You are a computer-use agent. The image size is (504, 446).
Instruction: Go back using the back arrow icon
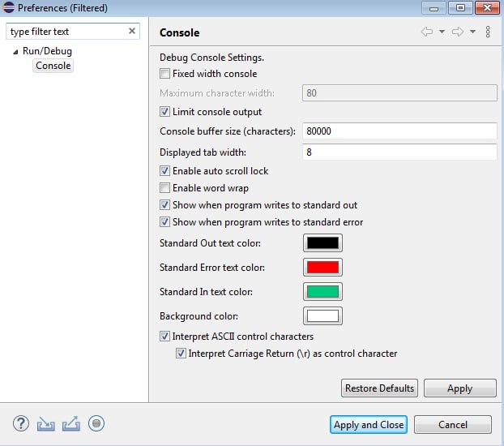tap(427, 32)
